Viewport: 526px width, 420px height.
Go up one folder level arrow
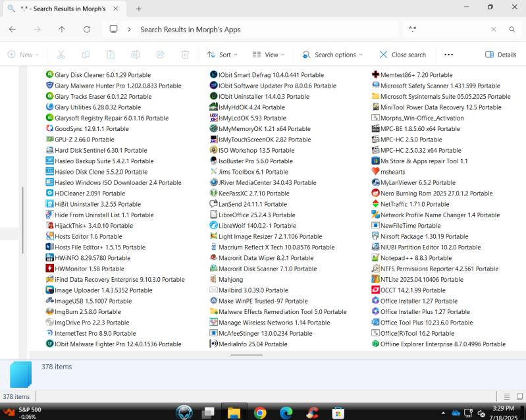click(x=62, y=30)
